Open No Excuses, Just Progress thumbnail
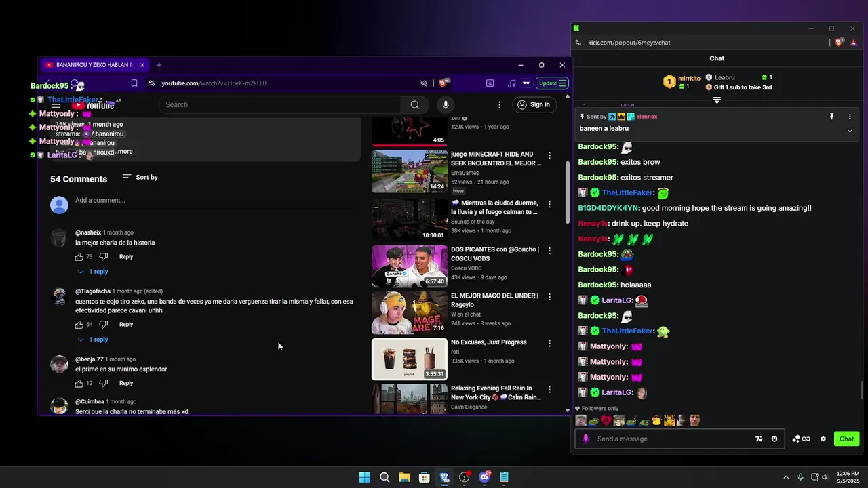Image resolution: width=868 pixels, height=488 pixels. tap(410, 359)
